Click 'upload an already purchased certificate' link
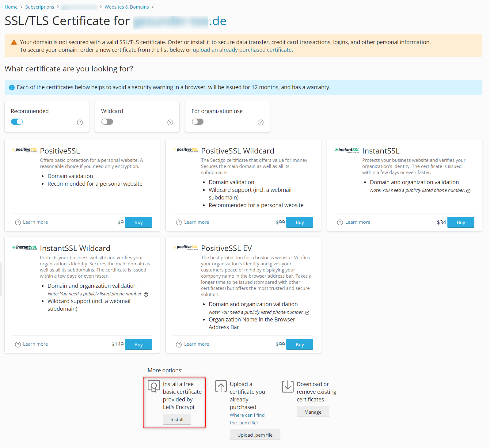Viewport: 490px width, 448px height. pos(243,50)
